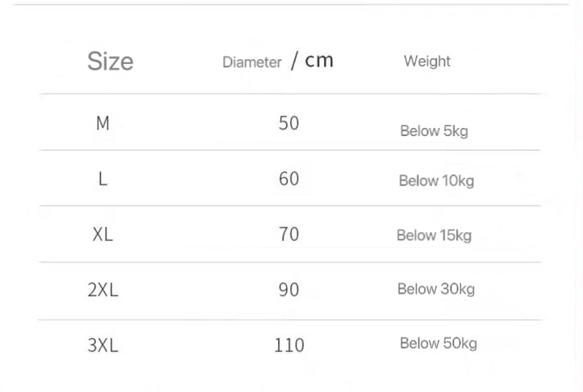Image resolution: width=583 pixels, height=392 pixels.
Task: Click the Size column header
Action: point(110,62)
